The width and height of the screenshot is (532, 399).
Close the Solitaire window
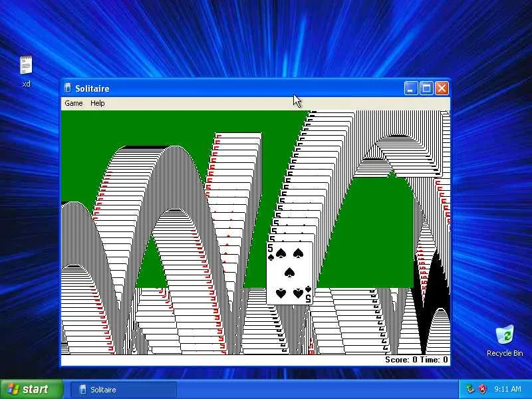tap(442, 88)
